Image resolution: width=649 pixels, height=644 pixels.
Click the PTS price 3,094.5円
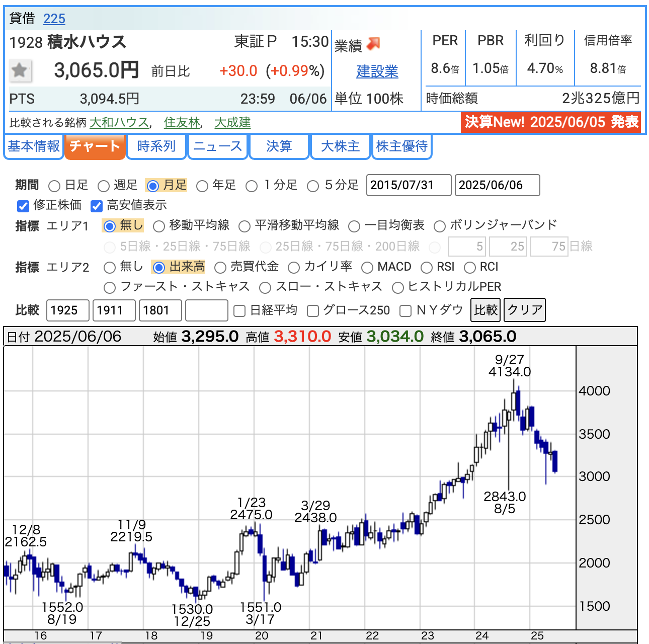pos(110,99)
